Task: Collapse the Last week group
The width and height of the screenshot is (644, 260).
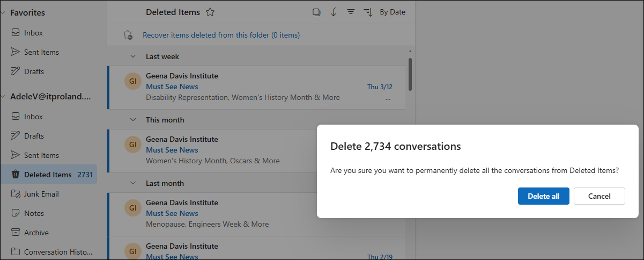Action: pos(133,56)
